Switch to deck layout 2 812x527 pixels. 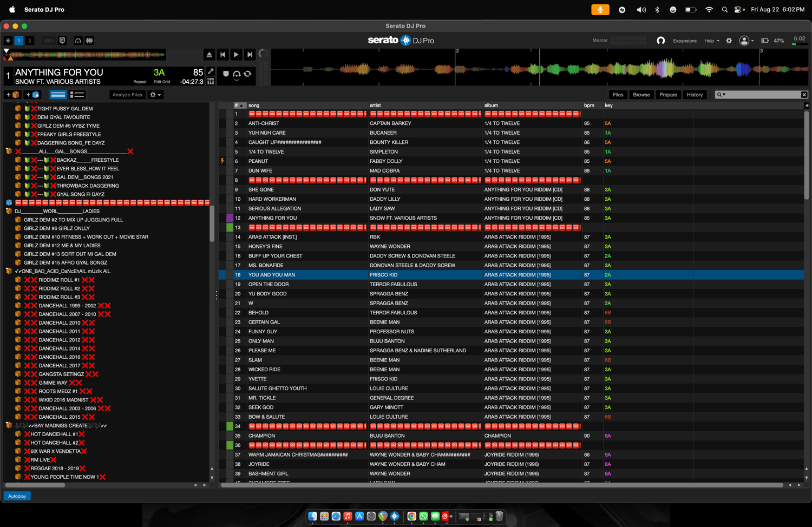click(x=30, y=41)
